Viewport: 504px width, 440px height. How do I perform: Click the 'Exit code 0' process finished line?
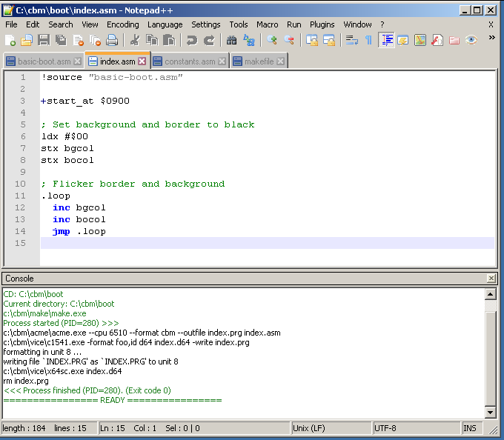tap(87, 390)
